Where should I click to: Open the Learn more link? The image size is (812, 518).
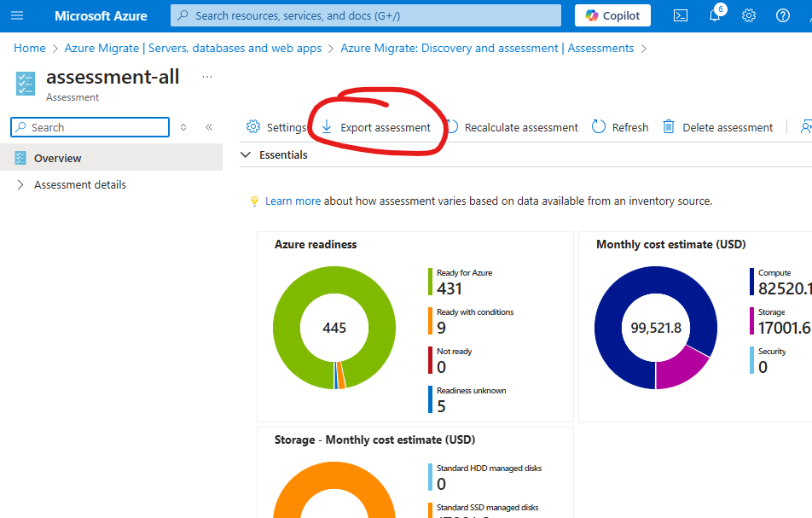click(x=293, y=201)
